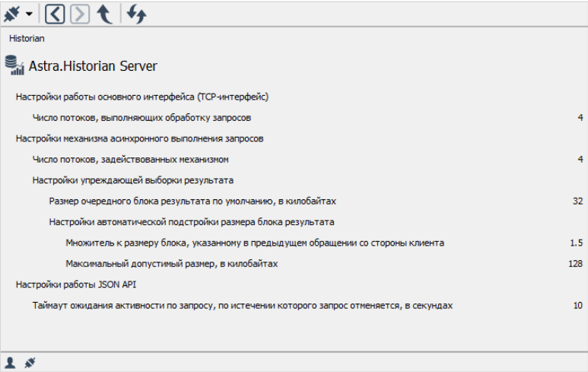The height and width of the screenshot is (372, 588).
Task: Click 'Настройки автоматической подстройки размера блока' group
Action: point(191,222)
